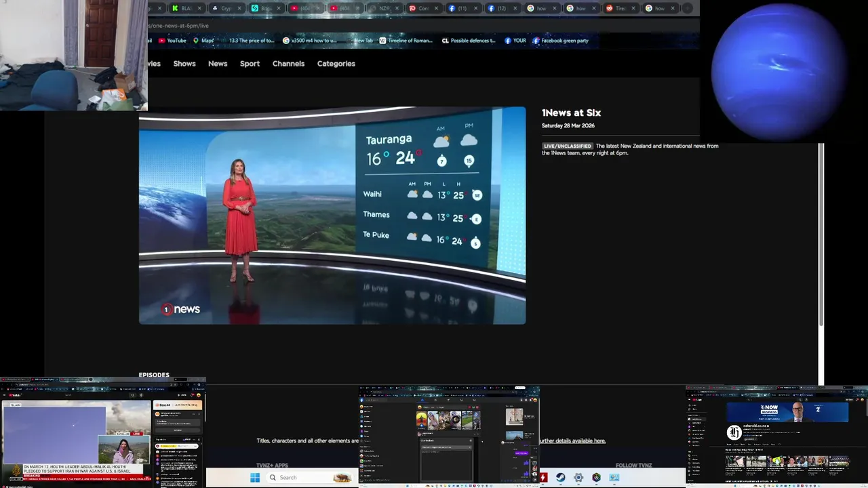Open the Channels menu item
The width and height of the screenshot is (868, 488).
pos(288,64)
